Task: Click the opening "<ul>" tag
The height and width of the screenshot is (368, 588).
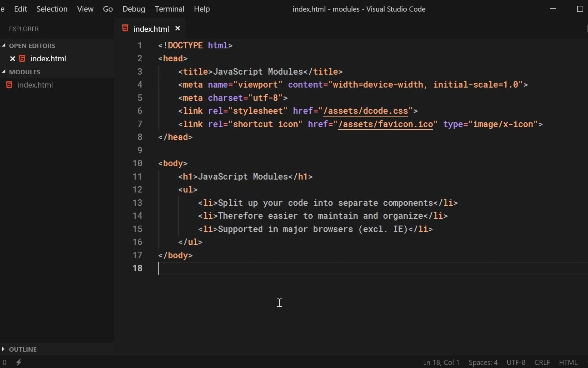Action: tap(188, 190)
